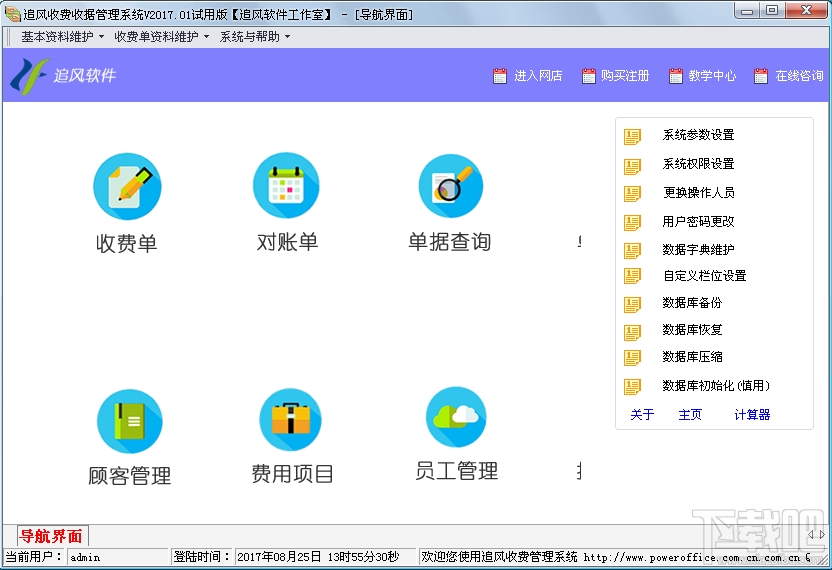Open the 计算器 link
This screenshot has width=832, height=570.
tap(752, 414)
